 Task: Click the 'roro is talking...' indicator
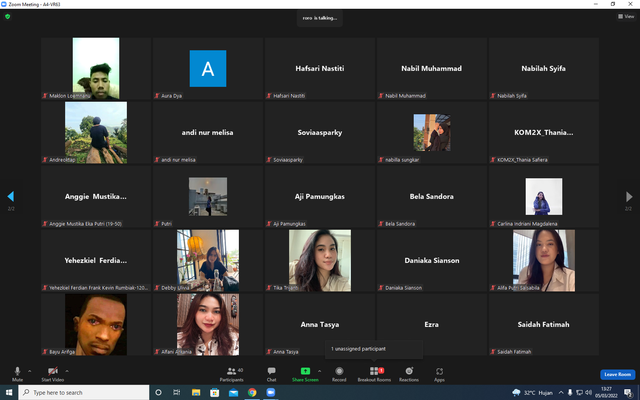[x=320, y=18]
